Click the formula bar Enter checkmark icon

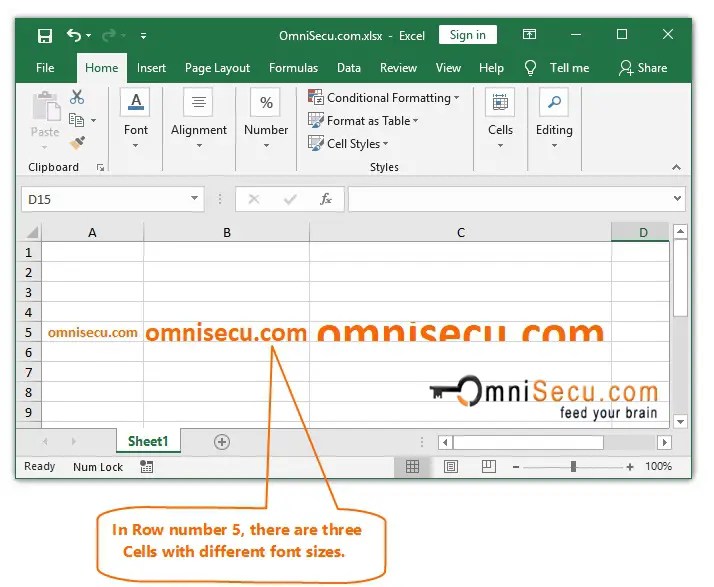coord(290,199)
